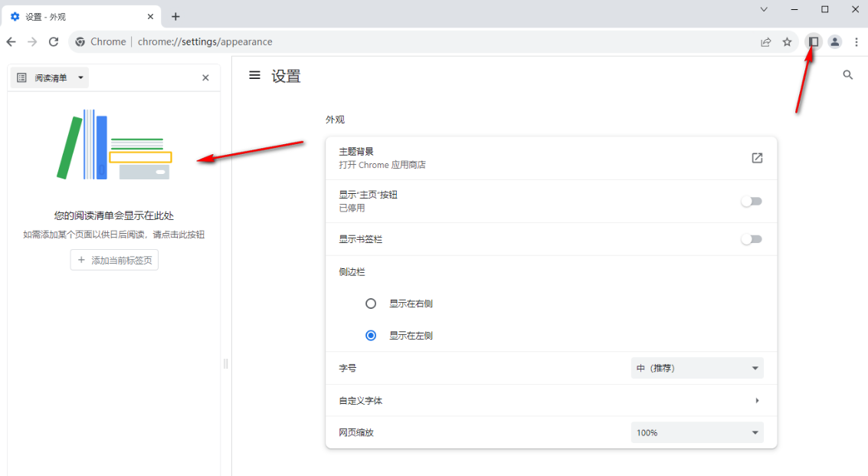Screen dimensions: 868x476
Task: Click the Chrome site info icon
Action: tap(80, 41)
